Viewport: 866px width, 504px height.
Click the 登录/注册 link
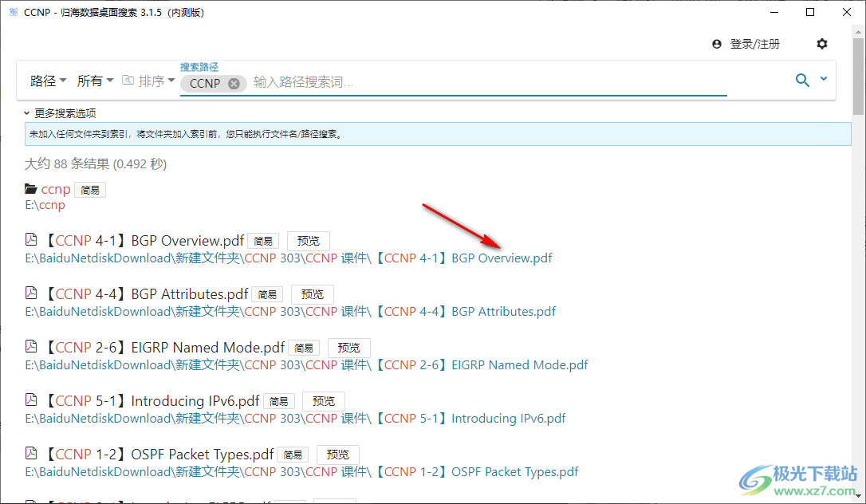point(754,44)
